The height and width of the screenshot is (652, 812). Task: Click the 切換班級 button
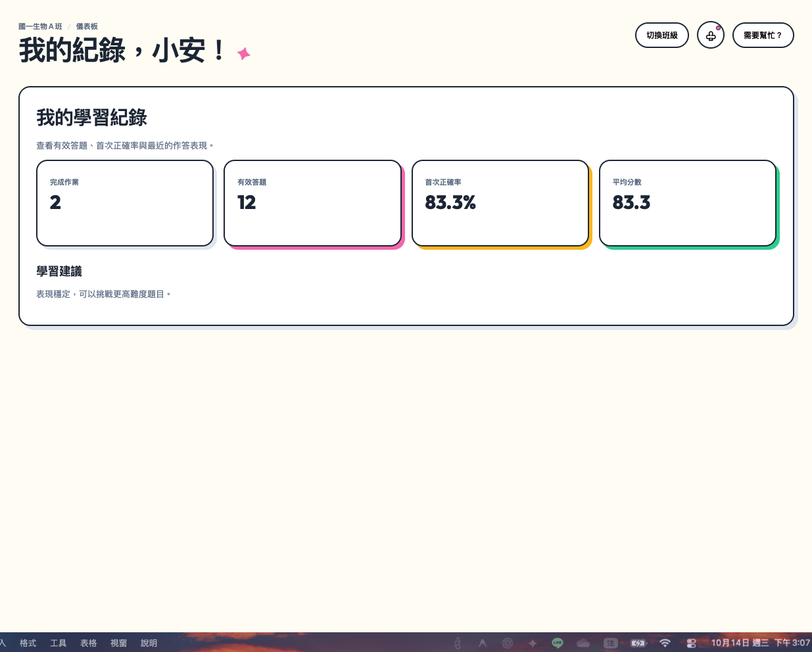coord(661,35)
